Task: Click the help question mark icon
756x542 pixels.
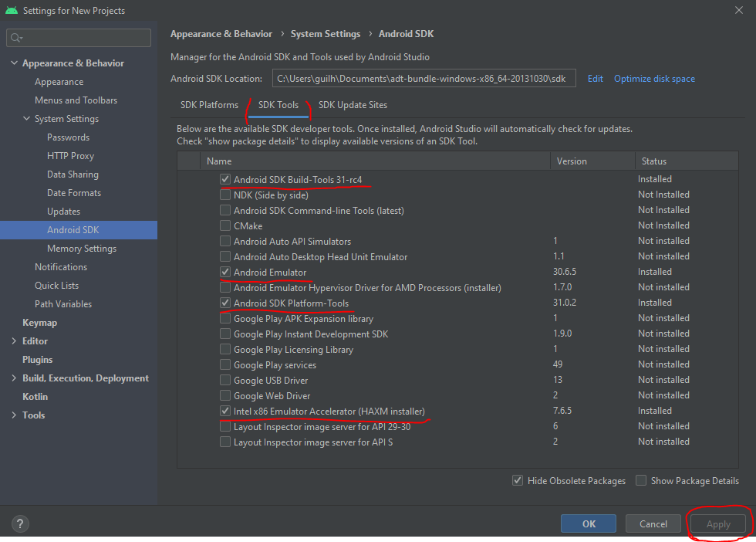Action: 20,523
